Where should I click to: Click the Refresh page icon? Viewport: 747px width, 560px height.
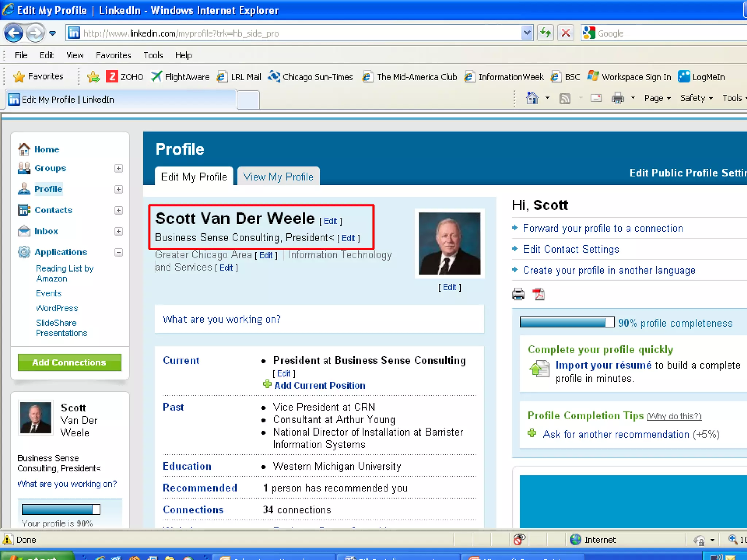tap(546, 33)
